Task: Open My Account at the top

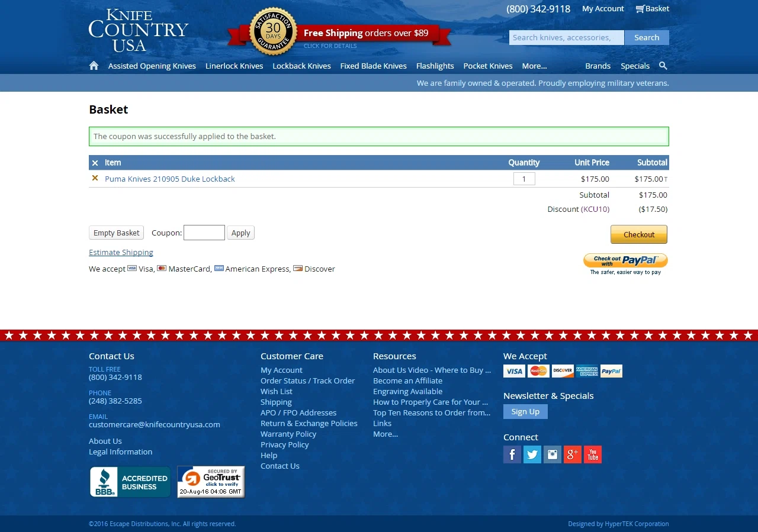Action: [603, 9]
